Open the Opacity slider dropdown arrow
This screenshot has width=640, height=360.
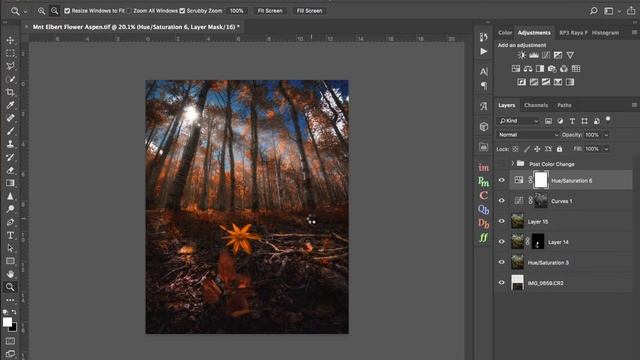pyautogui.click(x=606, y=135)
